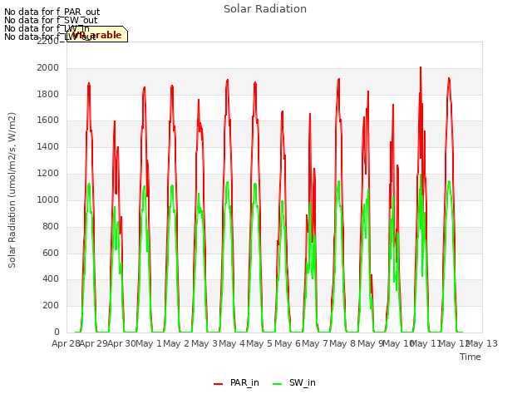The image size is (532, 399).
Task: Click the red PAR_in legend swatch
Action: tap(218, 383)
